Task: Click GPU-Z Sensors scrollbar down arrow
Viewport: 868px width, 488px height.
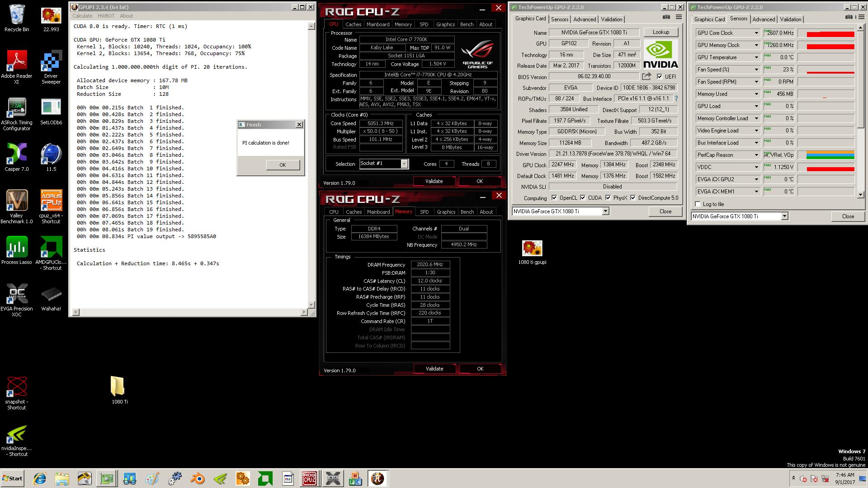Action: 860,195
